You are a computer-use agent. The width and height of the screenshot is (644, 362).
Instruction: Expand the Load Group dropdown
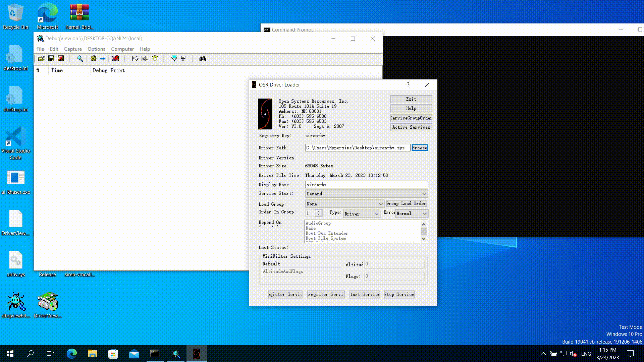tap(380, 204)
